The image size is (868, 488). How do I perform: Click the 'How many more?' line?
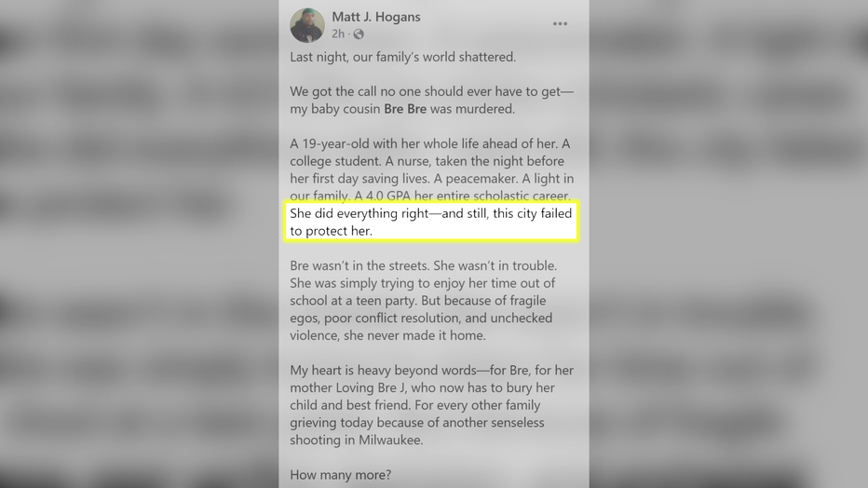[x=341, y=475]
